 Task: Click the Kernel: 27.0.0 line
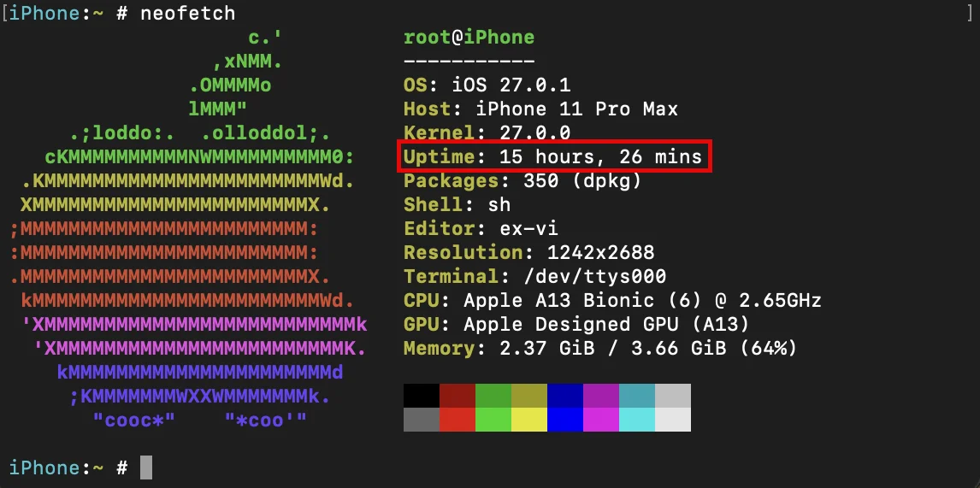pyautogui.click(x=487, y=132)
